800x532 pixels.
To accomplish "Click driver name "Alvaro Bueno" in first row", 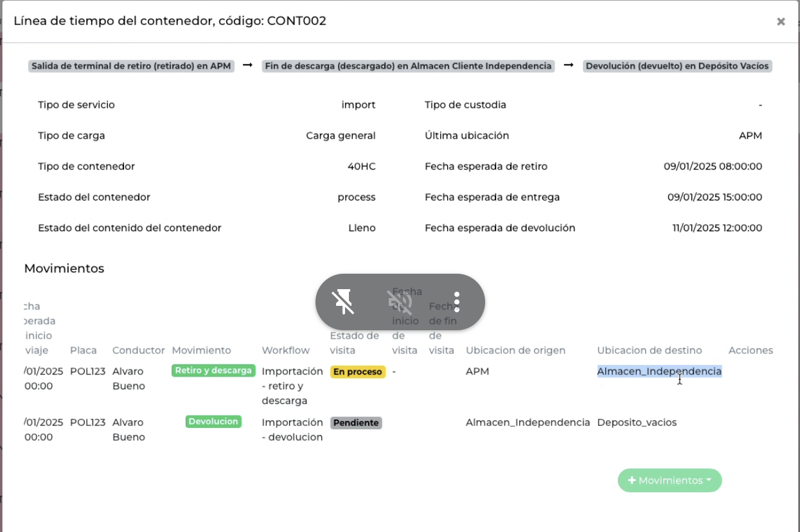I will point(128,378).
